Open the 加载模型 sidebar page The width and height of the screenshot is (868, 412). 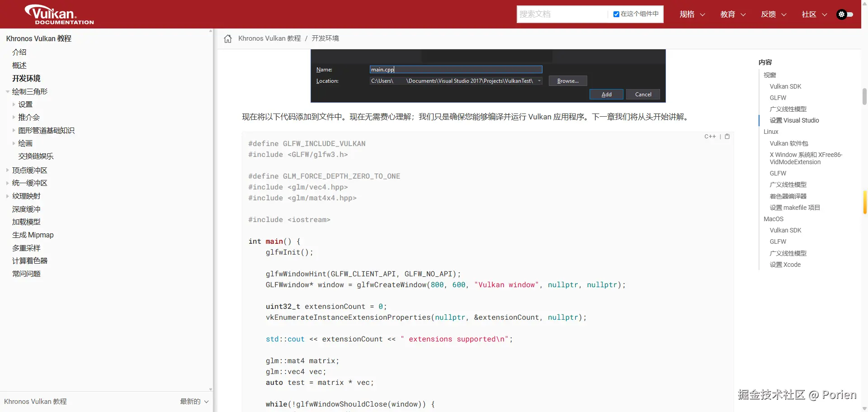26,222
